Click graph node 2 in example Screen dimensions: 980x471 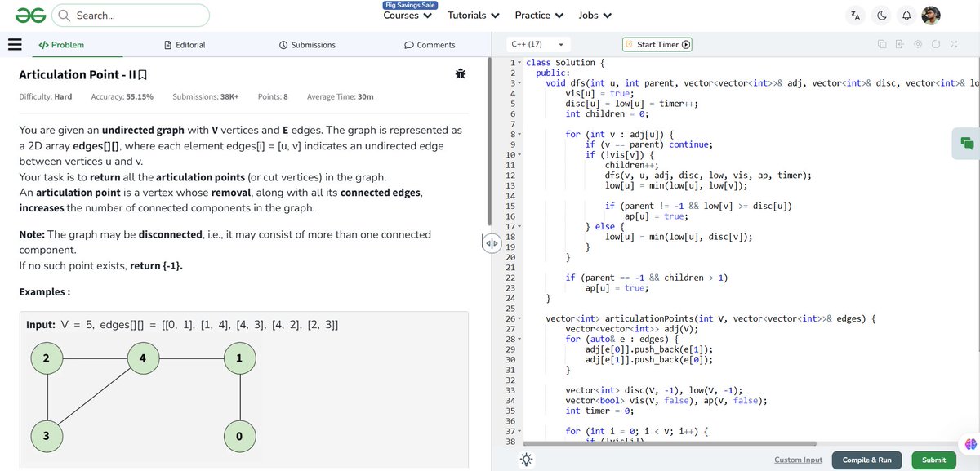pyautogui.click(x=47, y=358)
